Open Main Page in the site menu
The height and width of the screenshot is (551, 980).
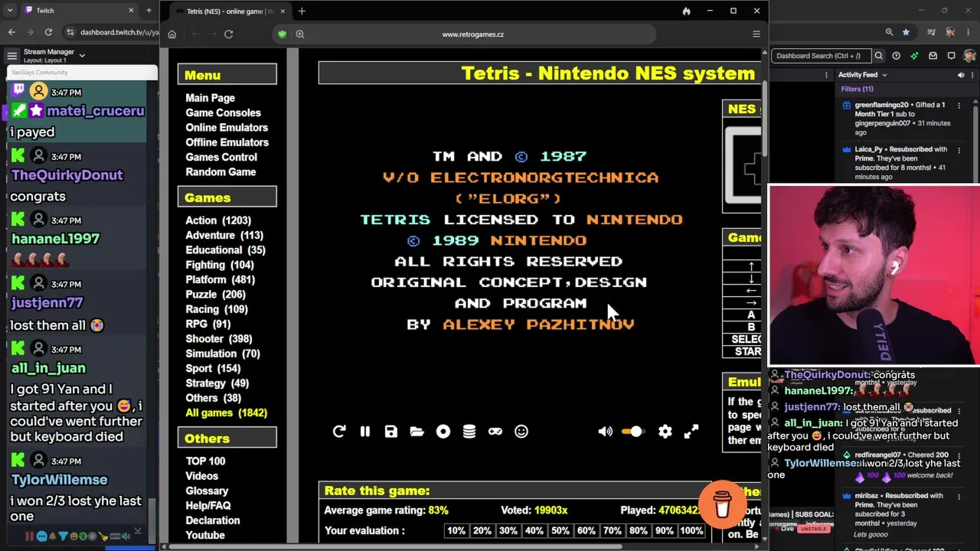210,98
